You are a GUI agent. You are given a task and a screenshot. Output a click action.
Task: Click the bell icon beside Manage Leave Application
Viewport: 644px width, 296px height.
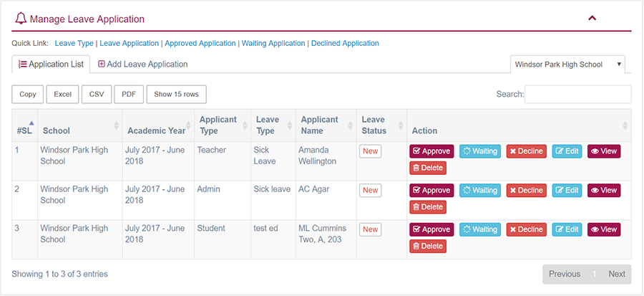coord(20,19)
